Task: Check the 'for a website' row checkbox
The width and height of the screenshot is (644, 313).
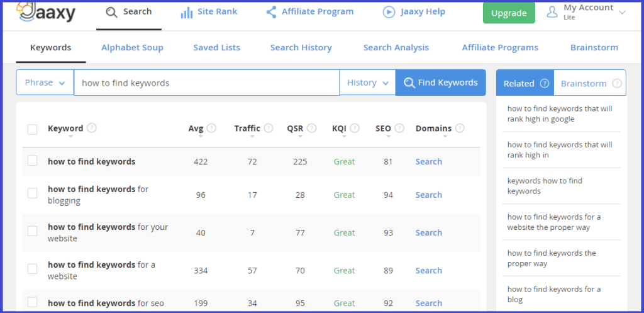Action: tap(33, 269)
